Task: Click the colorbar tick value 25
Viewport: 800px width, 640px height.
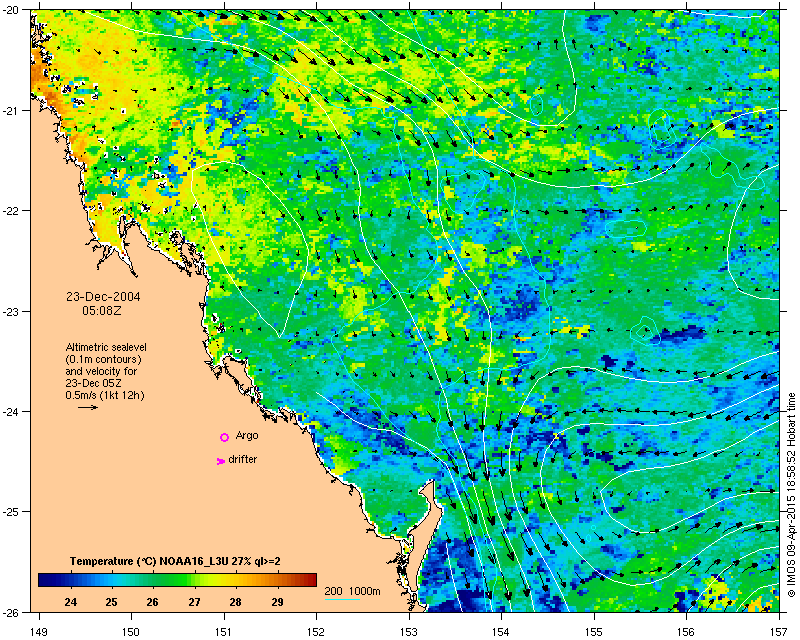Action: click(x=111, y=602)
